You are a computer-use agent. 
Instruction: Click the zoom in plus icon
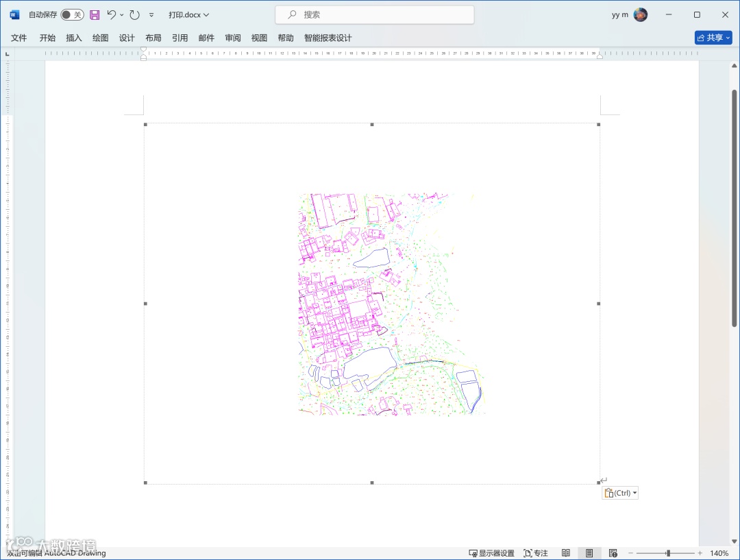700,553
